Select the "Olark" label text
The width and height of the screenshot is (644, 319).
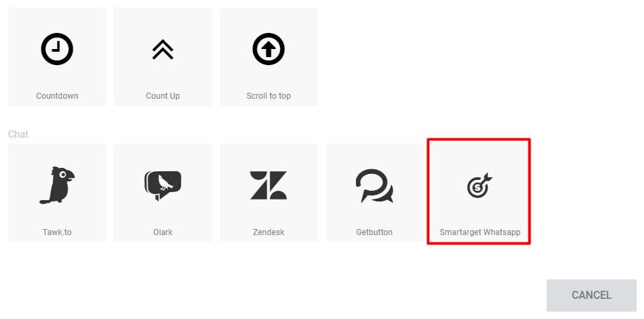pyautogui.click(x=163, y=232)
